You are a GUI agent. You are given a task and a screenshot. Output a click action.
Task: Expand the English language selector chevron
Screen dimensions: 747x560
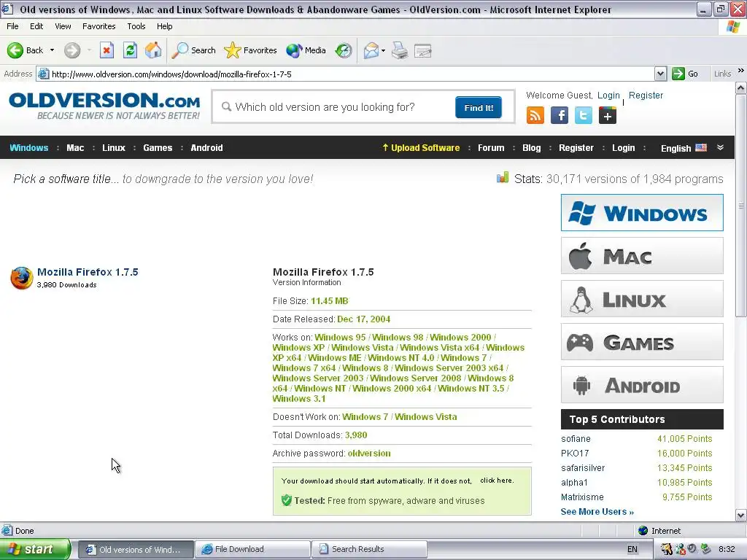[720, 147]
